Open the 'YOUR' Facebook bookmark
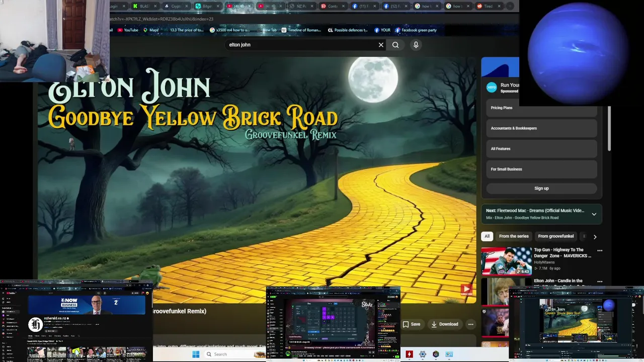The height and width of the screenshot is (362, 644). tap(382, 30)
